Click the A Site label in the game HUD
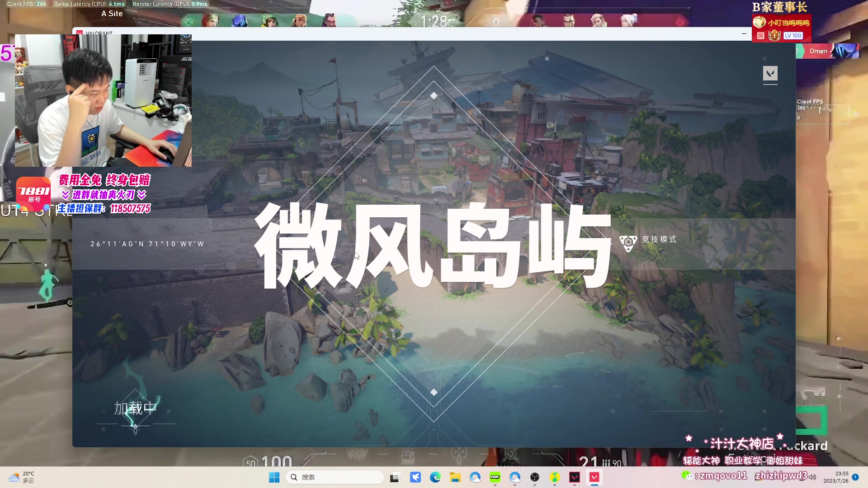This screenshot has width=868, height=488. tap(112, 14)
